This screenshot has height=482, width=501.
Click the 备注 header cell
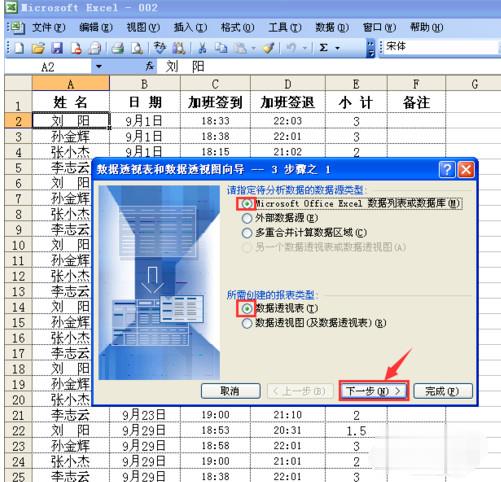tap(416, 102)
